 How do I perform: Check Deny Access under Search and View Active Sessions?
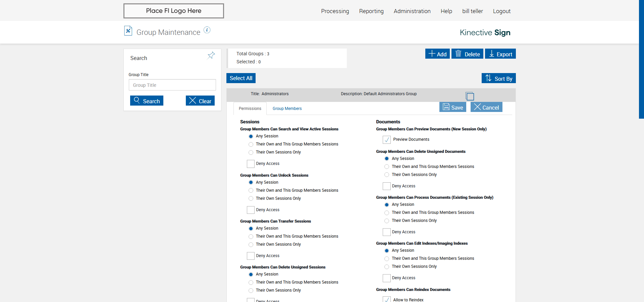pos(251,164)
